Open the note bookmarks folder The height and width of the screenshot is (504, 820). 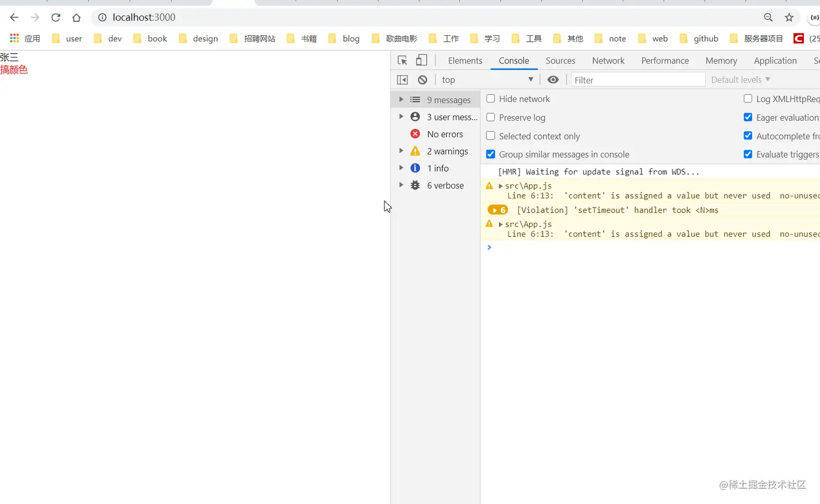(x=610, y=38)
